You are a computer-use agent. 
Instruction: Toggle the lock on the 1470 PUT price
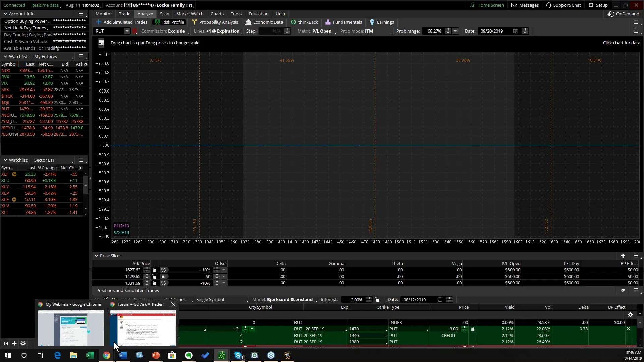point(473,329)
